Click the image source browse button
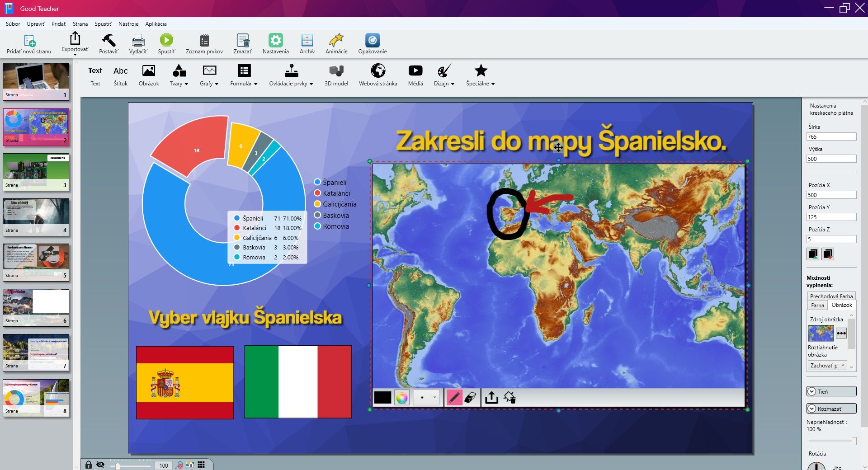Image resolution: width=868 pixels, height=470 pixels. [x=841, y=334]
